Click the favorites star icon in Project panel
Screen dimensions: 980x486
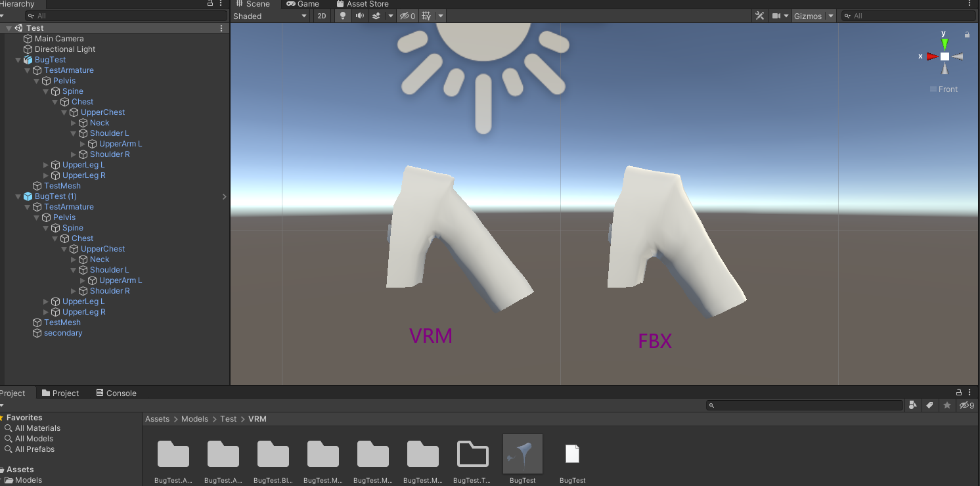[x=947, y=405]
